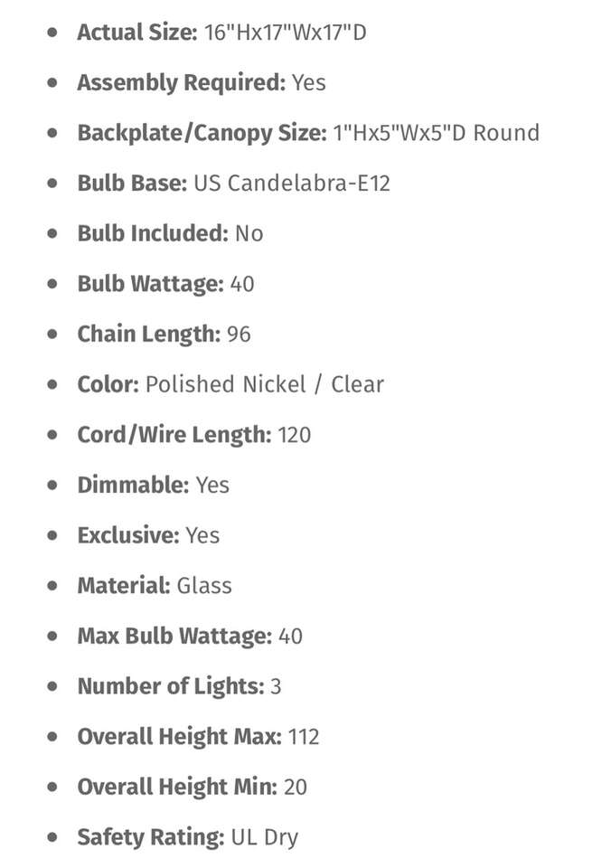Select the 1"Hx5"Wx5"D Round value
611x868 pixels.
click(x=437, y=133)
